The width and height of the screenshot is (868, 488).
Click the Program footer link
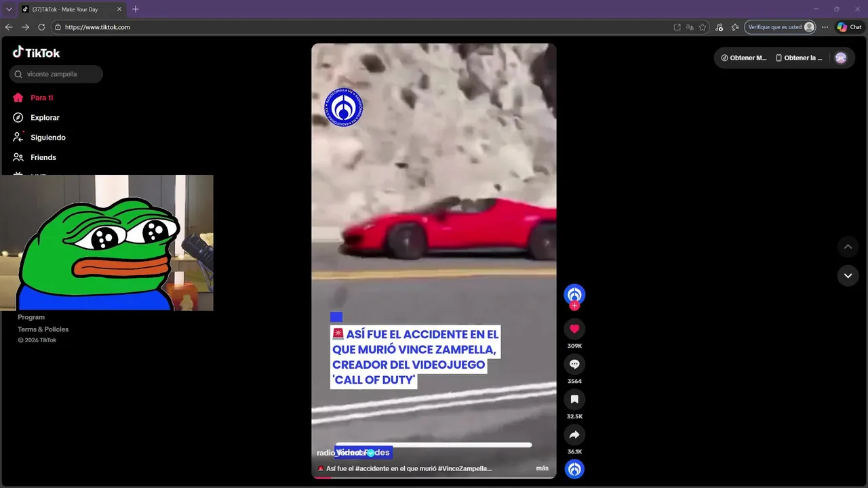31,317
